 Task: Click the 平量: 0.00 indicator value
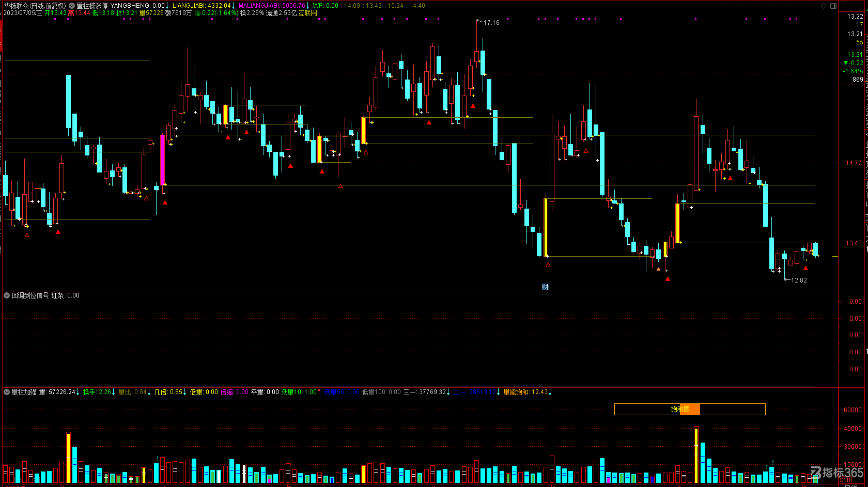coord(265,392)
